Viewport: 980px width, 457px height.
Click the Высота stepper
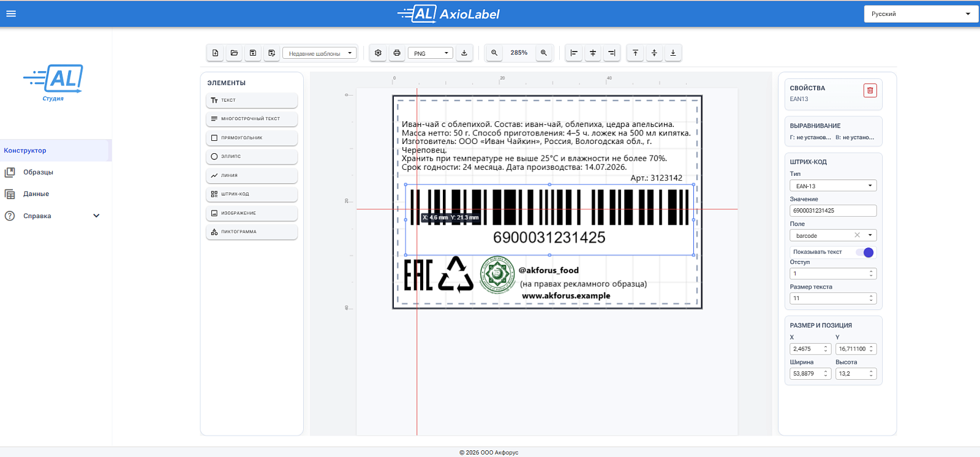point(871,374)
